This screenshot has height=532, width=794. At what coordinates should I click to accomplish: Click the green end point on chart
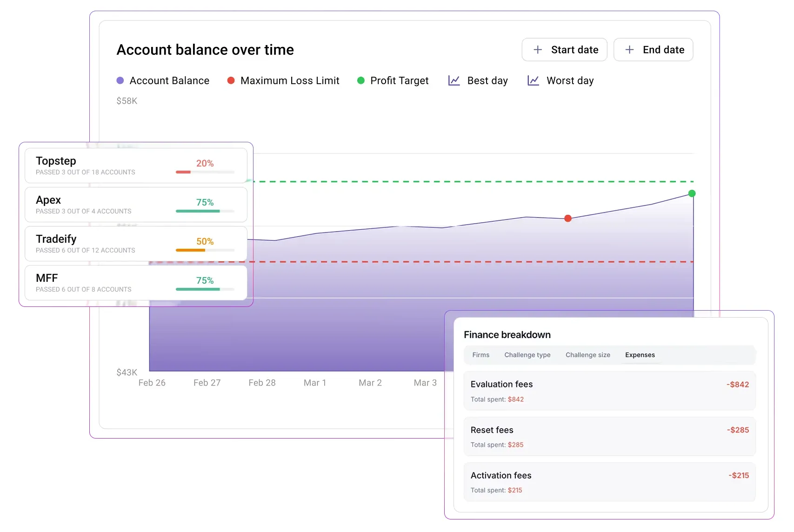click(692, 193)
